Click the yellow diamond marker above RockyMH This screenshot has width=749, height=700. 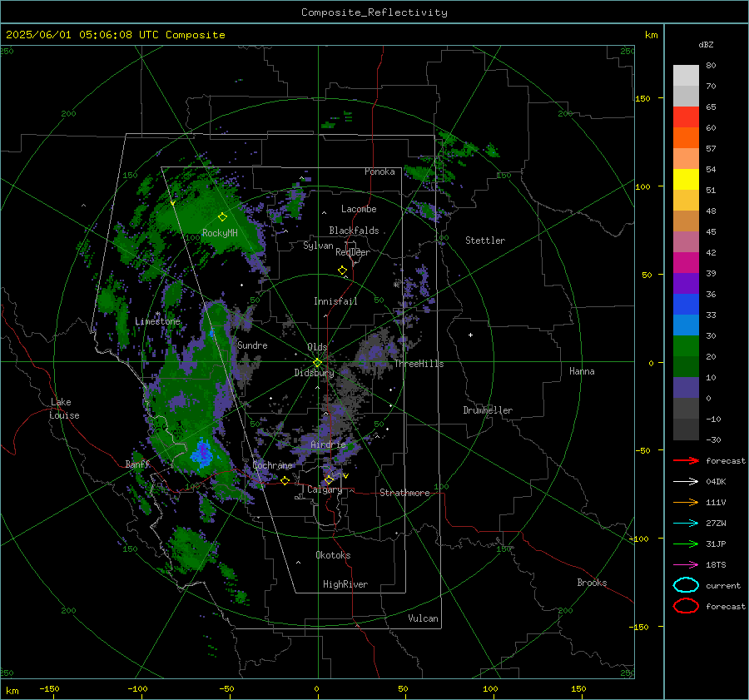click(x=222, y=217)
